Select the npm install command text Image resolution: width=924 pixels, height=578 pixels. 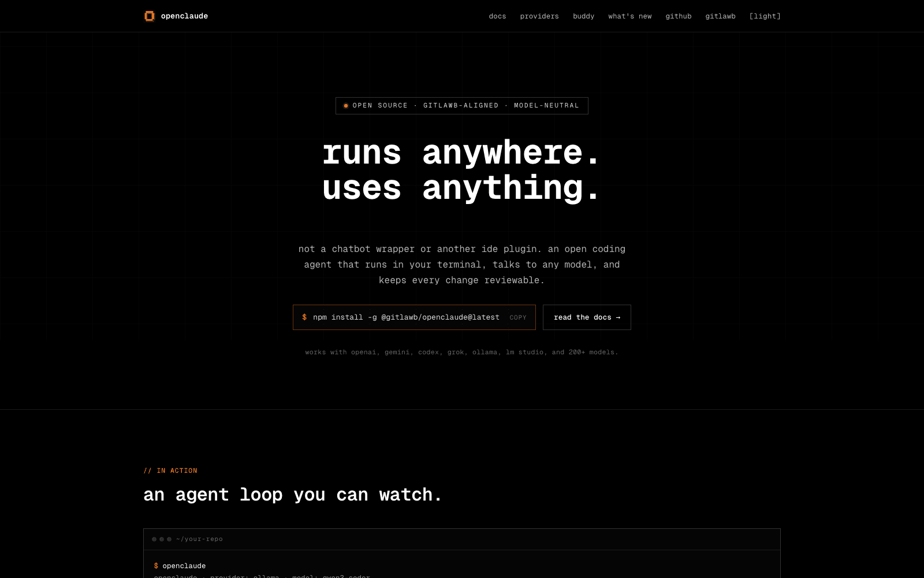[x=406, y=317]
